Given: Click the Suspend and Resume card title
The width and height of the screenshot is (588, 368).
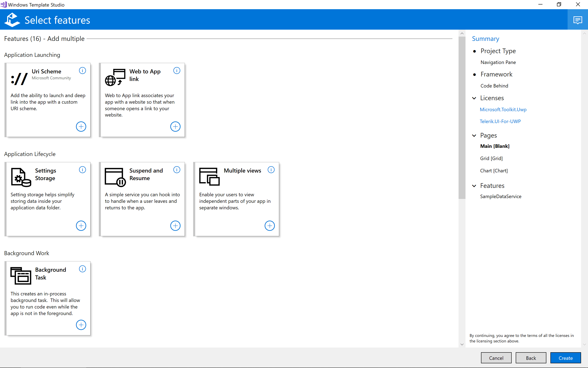Looking at the screenshot, I should pyautogui.click(x=146, y=174).
